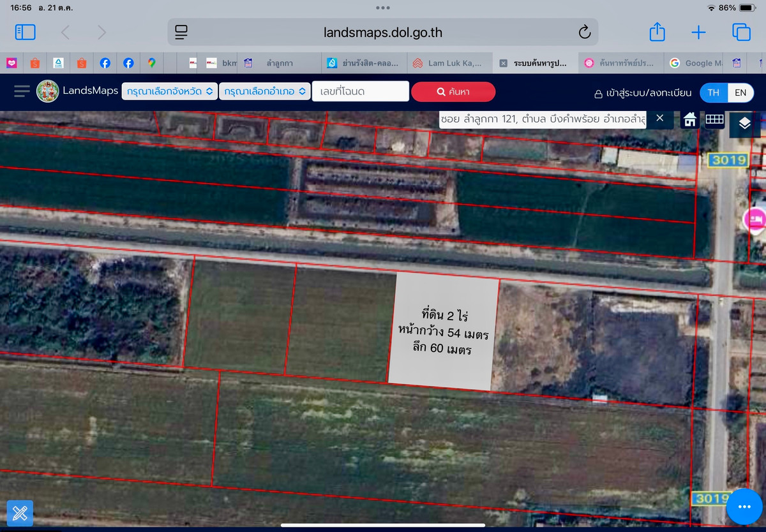Close the address search box with X
The image size is (766, 532).
pyautogui.click(x=660, y=118)
